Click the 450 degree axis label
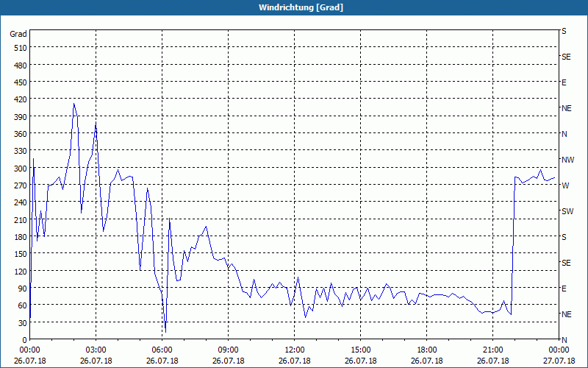Viewport: 588px width, 368px height. point(21,82)
